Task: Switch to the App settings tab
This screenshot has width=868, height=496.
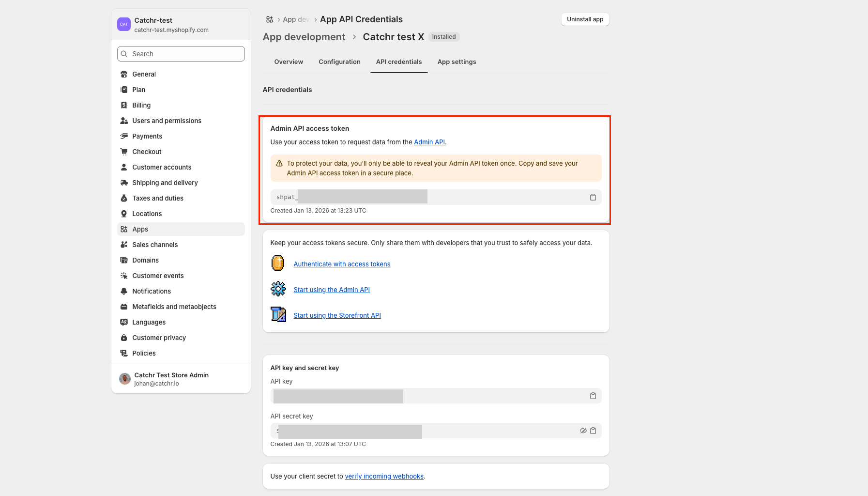Action: (x=457, y=62)
